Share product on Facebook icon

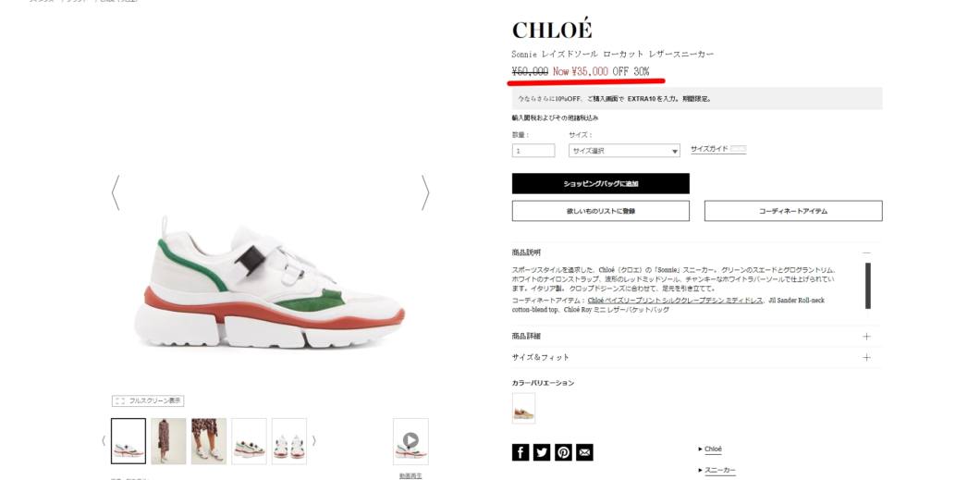pyautogui.click(x=521, y=452)
